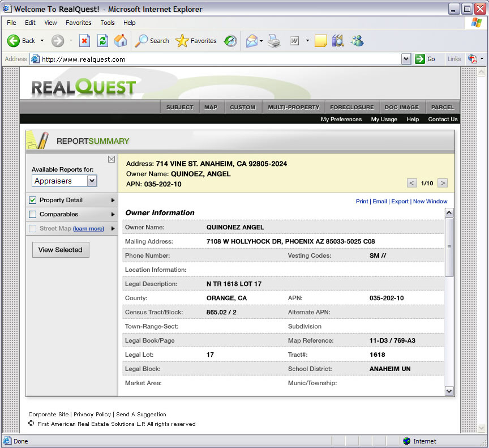Screen dimensions: 489x448
Task: Click the Print link
Action: (x=362, y=202)
